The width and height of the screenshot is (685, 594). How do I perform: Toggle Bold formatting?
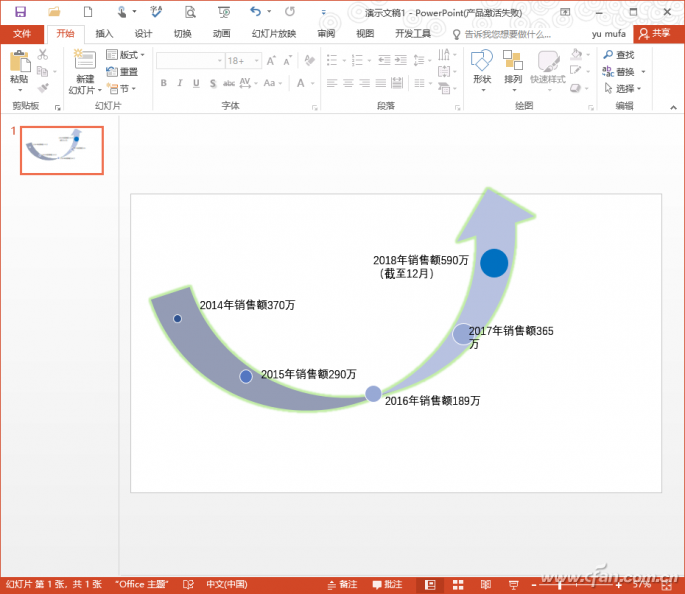[x=163, y=83]
